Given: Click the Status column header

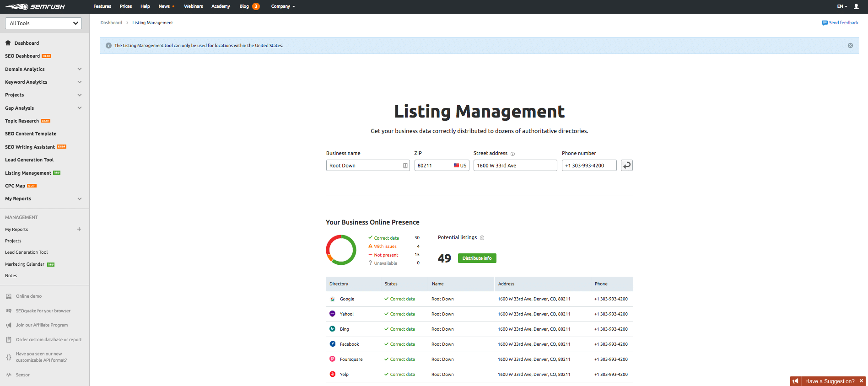Looking at the screenshot, I should [404, 284].
